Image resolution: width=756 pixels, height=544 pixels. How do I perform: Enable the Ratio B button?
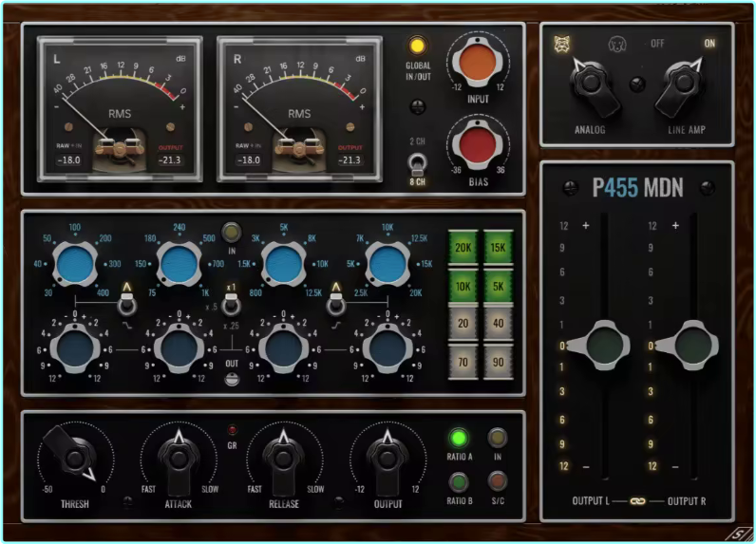458,481
